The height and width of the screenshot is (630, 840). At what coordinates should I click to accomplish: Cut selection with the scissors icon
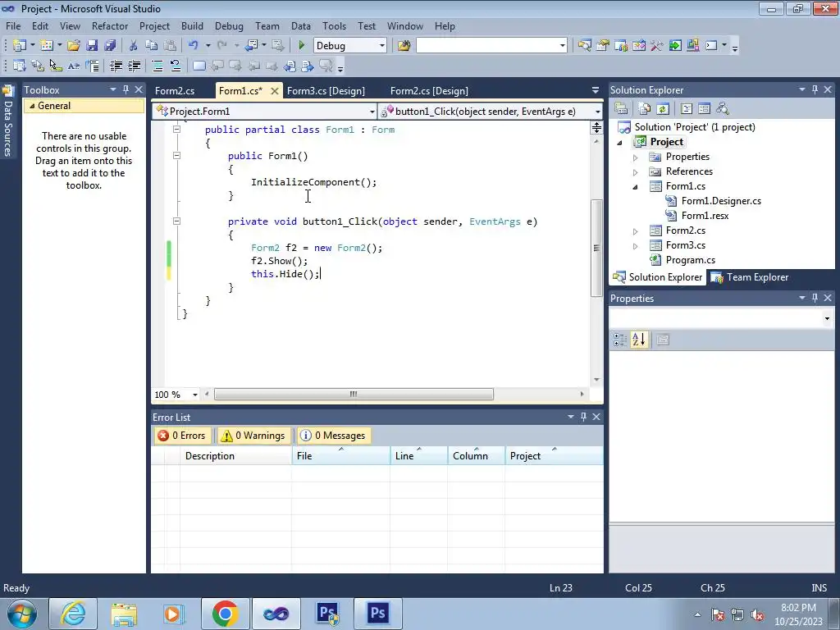tap(134, 46)
